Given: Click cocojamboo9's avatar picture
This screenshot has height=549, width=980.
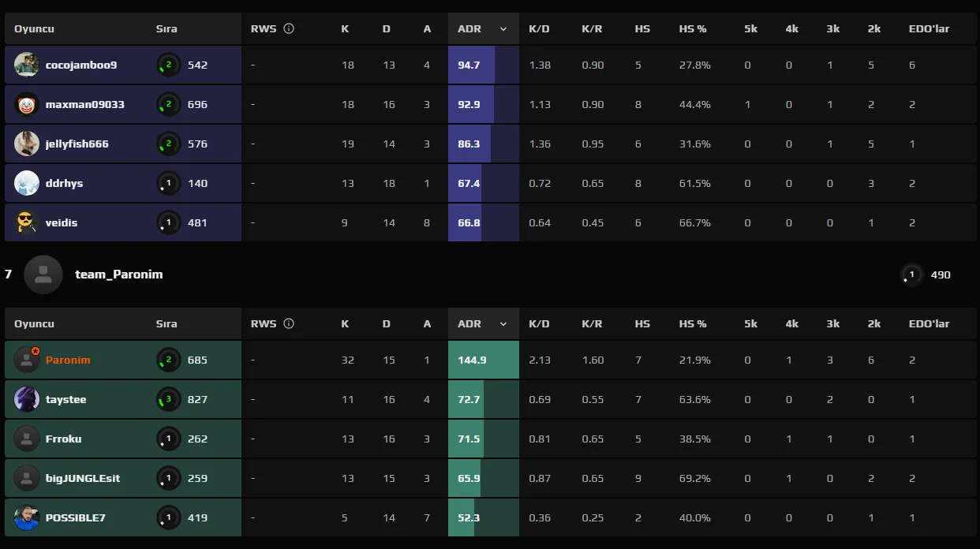Looking at the screenshot, I should [x=27, y=65].
